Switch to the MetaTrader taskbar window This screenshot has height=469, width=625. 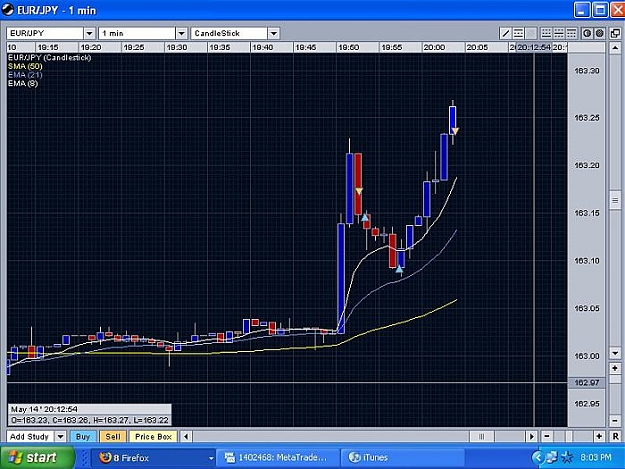point(278,458)
